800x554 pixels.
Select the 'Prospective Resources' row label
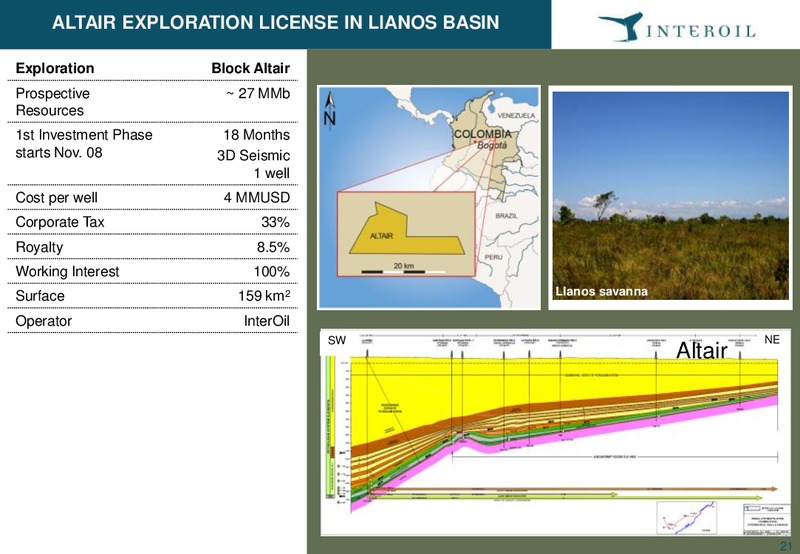click(x=53, y=102)
